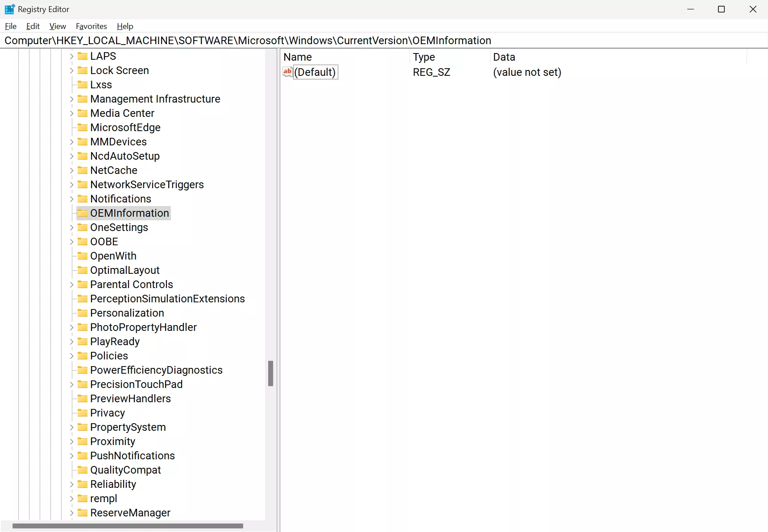The image size is (768, 532).
Task: Click the PlayReady folder icon
Action: 83,342
